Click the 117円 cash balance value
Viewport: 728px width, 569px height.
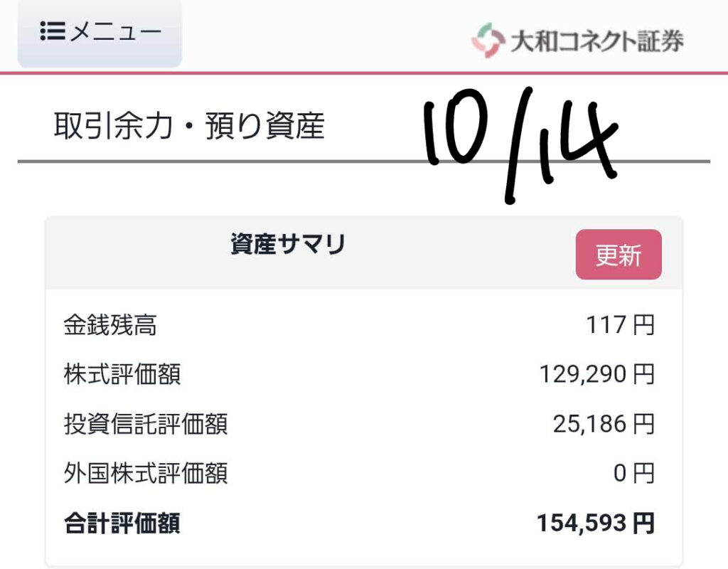619,326
